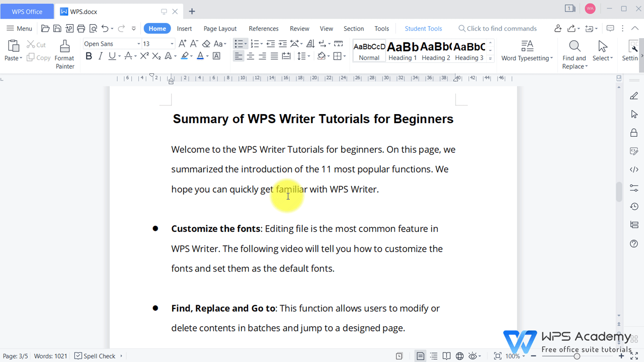Apply the Normal style
The image size is (644, 362).
click(369, 51)
